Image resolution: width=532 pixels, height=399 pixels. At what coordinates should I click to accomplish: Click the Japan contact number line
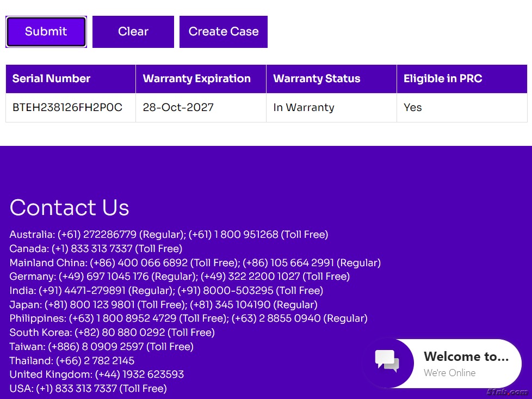pyautogui.click(x=163, y=305)
